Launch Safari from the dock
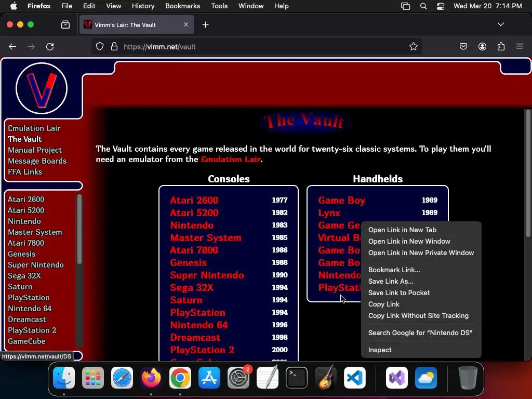 click(x=122, y=378)
